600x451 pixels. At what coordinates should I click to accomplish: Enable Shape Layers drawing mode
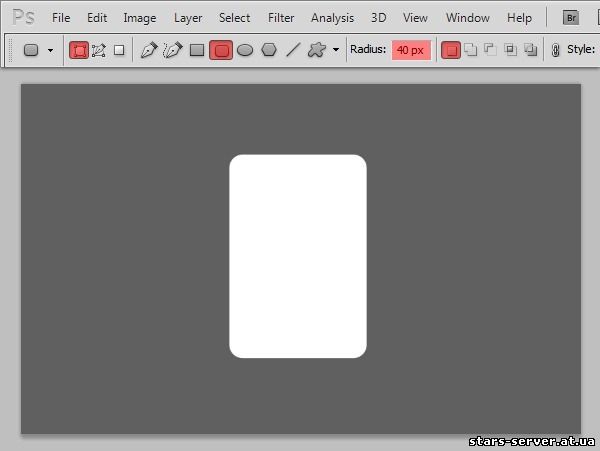(x=79, y=50)
